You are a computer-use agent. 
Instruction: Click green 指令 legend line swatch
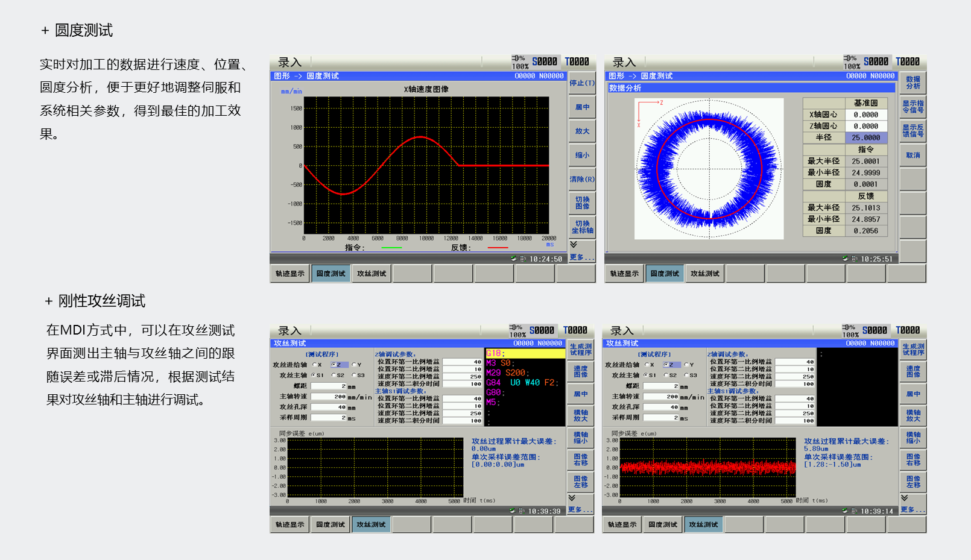tap(391, 248)
